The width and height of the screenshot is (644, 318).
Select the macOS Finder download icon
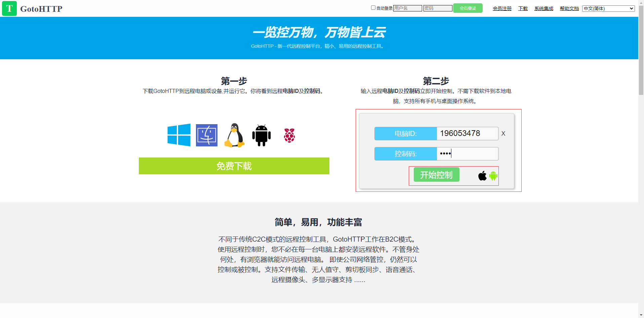[207, 135]
